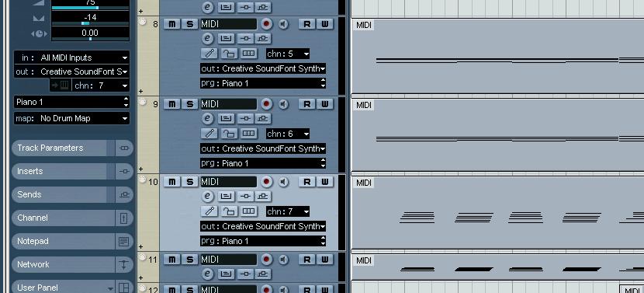
Task: Open output dropdown on track 9
Action: point(263,148)
